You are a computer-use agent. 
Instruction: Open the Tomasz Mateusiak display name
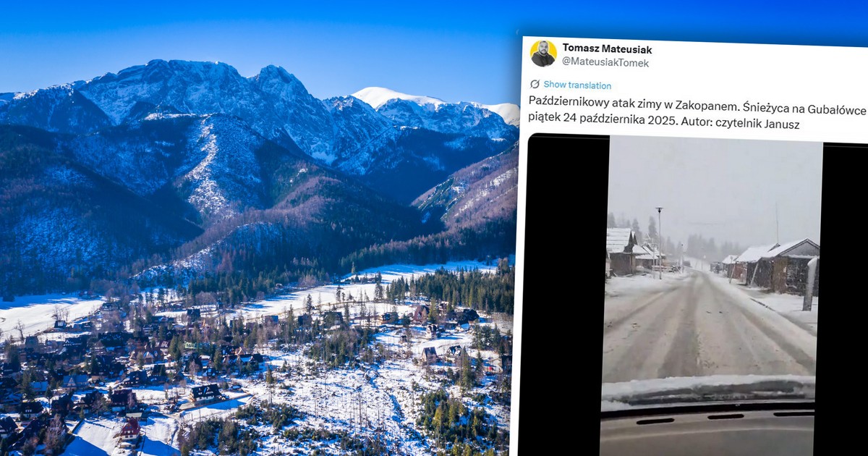607,49
